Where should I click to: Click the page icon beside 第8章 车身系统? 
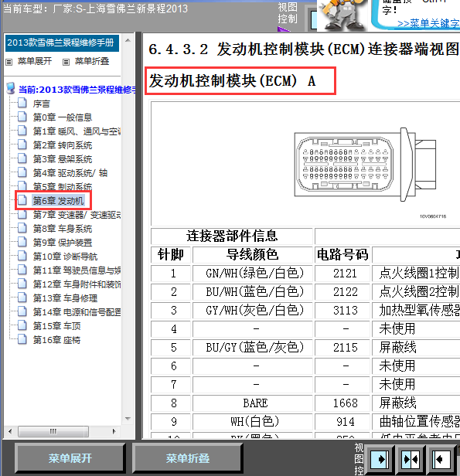[x=22, y=228]
